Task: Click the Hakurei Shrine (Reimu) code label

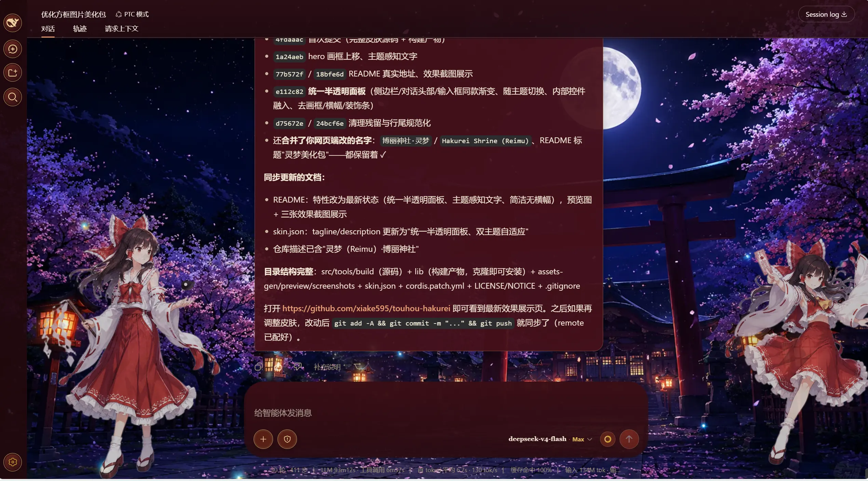Action: click(x=485, y=141)
